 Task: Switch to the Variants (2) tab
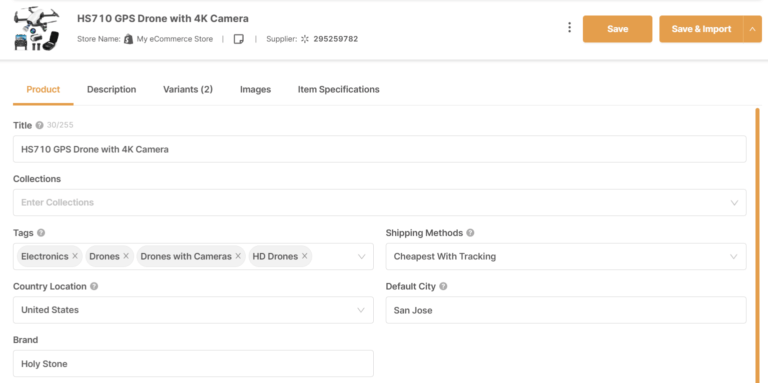pyautogui.click(x=188, y=89)
